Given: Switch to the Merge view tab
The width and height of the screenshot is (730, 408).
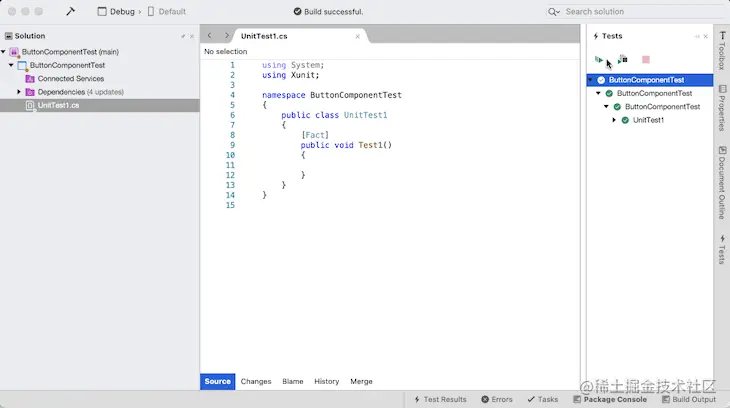Looking at the screenshot, I should [361, 381].
